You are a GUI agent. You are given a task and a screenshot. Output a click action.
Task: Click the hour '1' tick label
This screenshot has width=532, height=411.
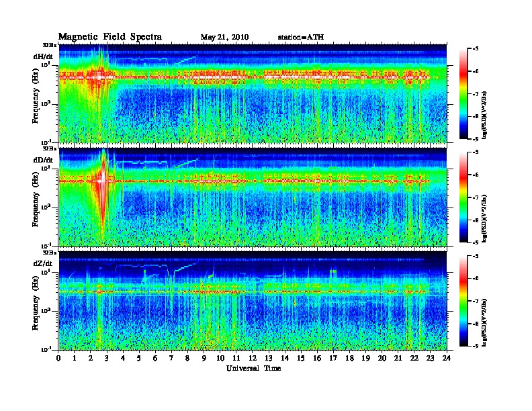tap(75, 358)
